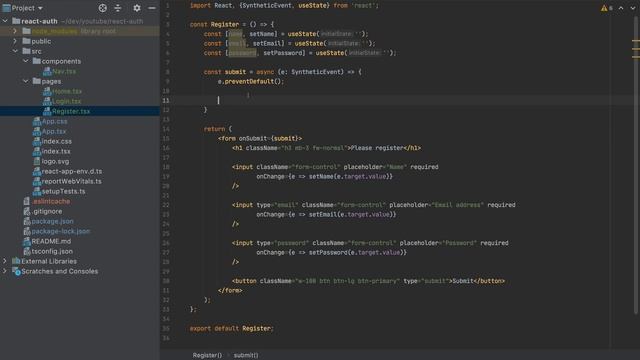Open Login.tsx in pages folder
The image size is (640, 360).
[67, 101]
